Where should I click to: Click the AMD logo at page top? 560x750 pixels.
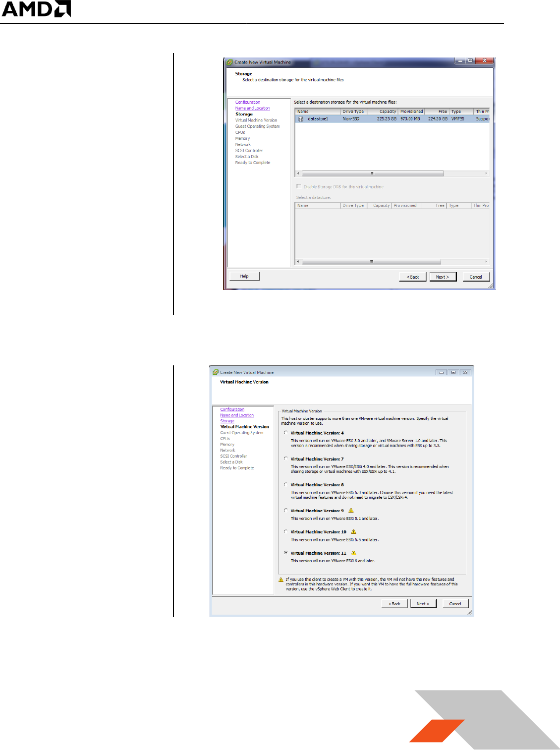[x=37, y=9]
